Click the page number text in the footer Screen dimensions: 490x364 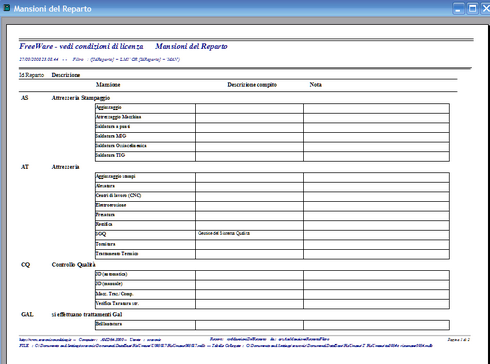[459, 339]
